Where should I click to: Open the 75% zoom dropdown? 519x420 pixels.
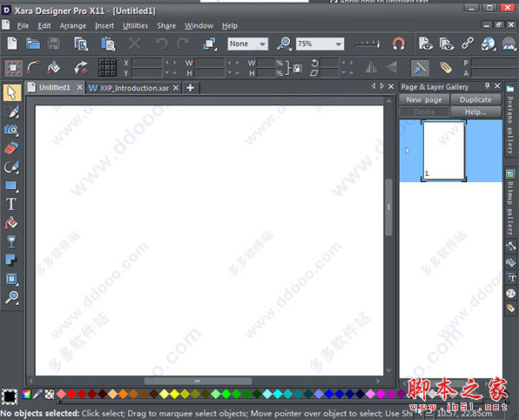tap(338, 44)
